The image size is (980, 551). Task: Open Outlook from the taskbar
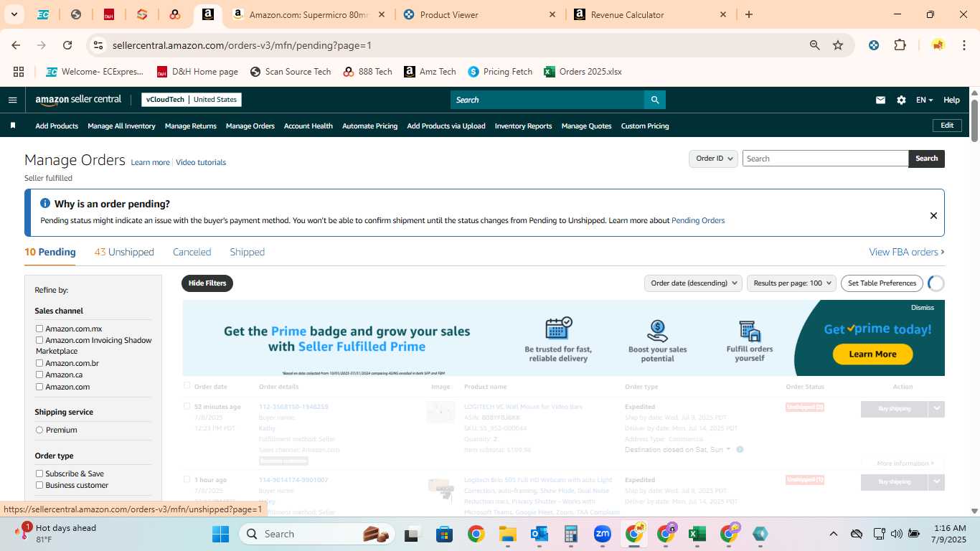pos(539,534)
